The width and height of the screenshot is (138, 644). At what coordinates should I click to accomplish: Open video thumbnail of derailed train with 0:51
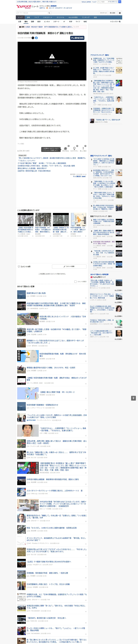coord(26,220)
